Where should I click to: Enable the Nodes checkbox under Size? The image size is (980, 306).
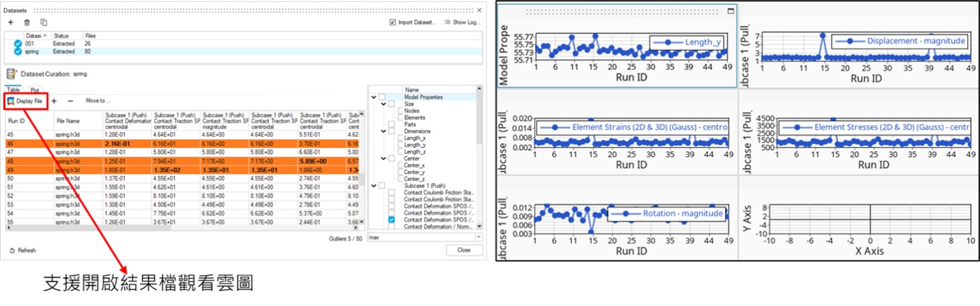pyautogui.click(x=400, y=111)
